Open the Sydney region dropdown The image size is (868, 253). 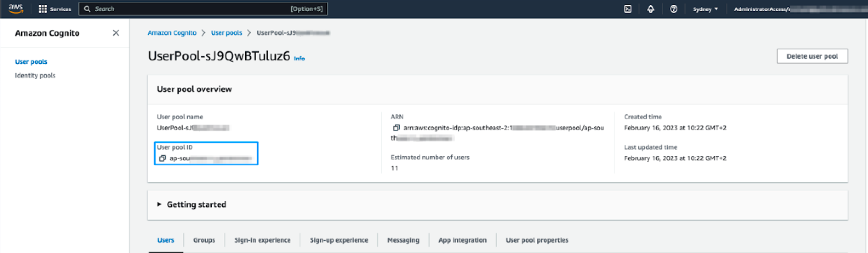point(705,9)
